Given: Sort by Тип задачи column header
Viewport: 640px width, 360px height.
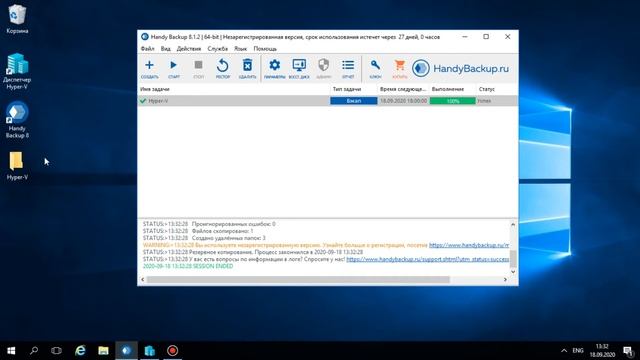Looking at the screenshot, I should coord(353,89).
